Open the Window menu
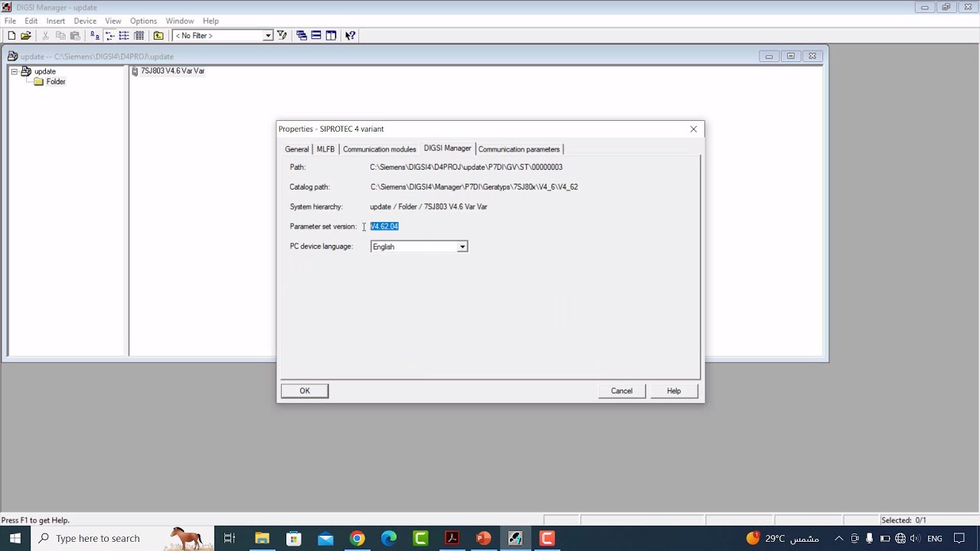This screenshot has width=980, height=551. 180,21
